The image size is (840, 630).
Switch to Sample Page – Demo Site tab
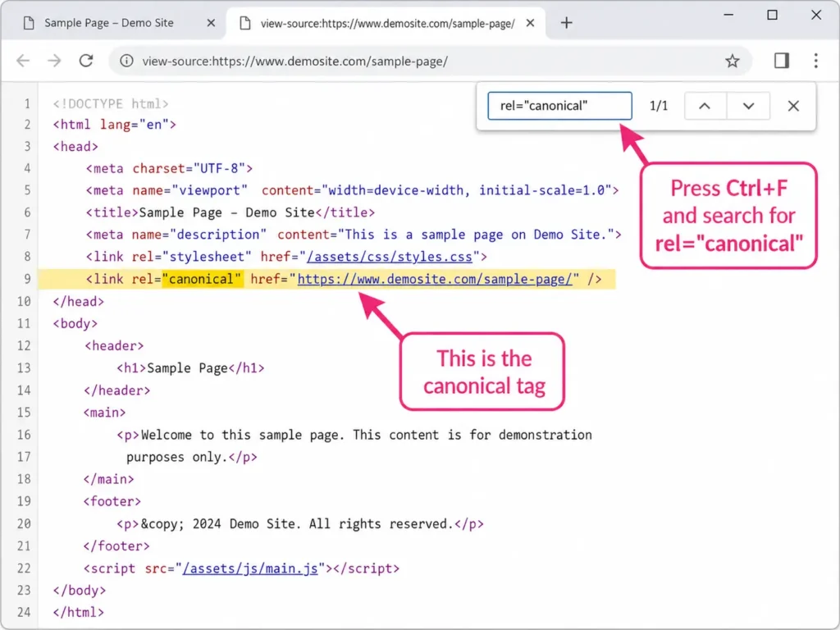(x=109, y=23)
